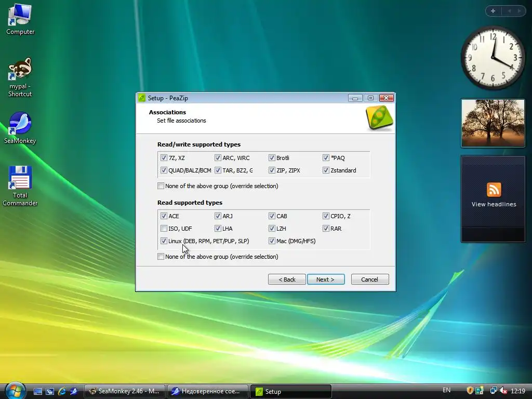Image resolution: width=532 pixels, height=399 pixels.
Task: Click the 12:19 taskbar clock
Action: coord(518,391)
